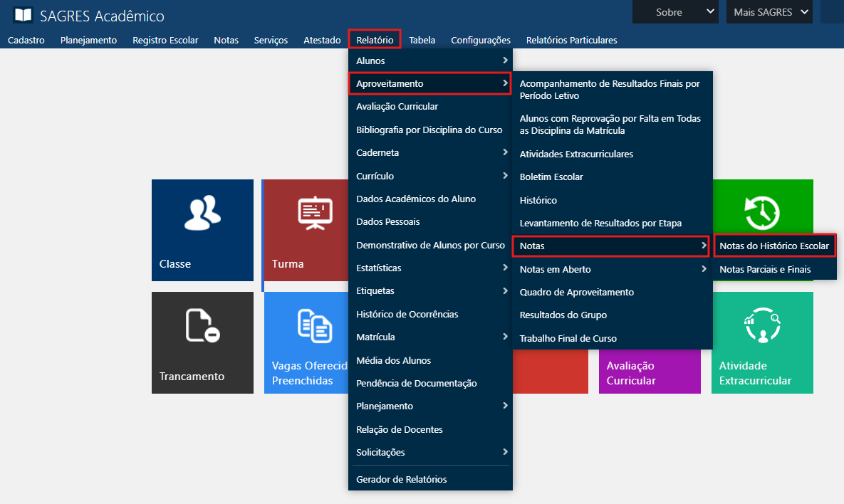
Task: Choose Notas Parciais e Finais
Action: click(x=765, y=269)
